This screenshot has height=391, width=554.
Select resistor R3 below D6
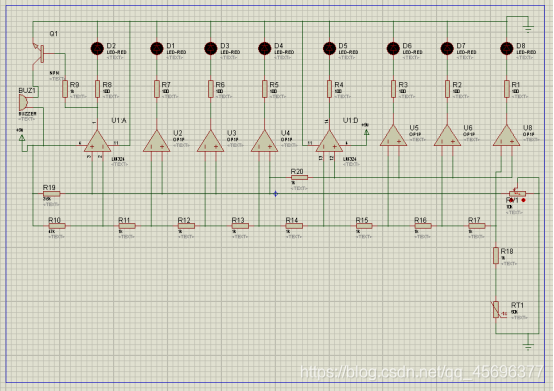click(393, 89)
